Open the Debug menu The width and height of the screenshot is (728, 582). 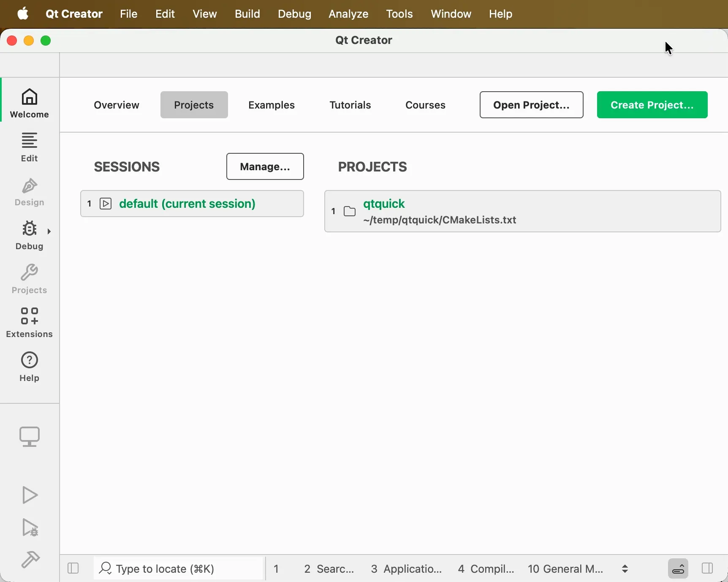[294, 14]
